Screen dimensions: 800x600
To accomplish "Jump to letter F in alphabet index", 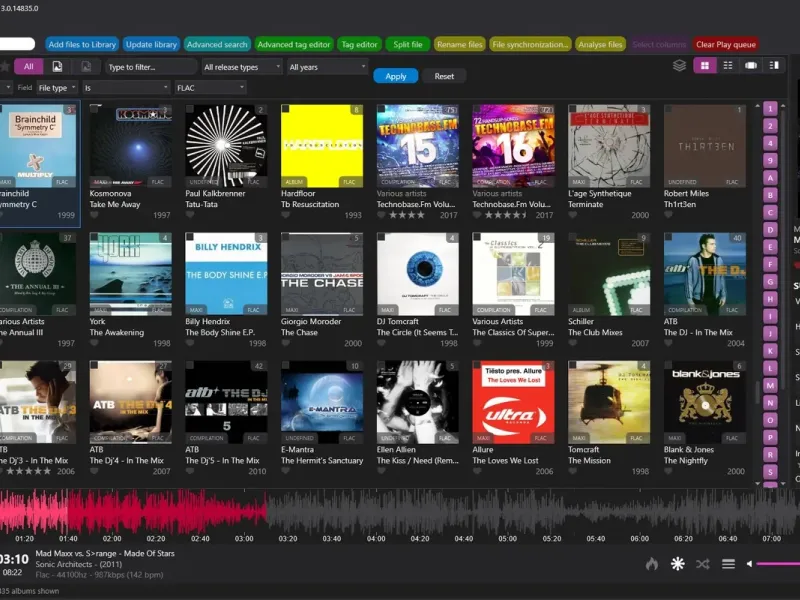I will click(x=770, y=264).
